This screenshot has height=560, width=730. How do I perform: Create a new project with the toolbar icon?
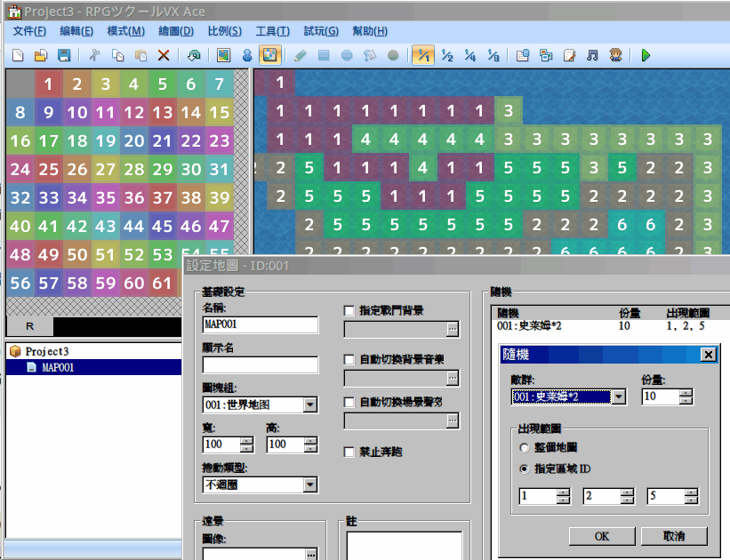click(x=18, y=55)
